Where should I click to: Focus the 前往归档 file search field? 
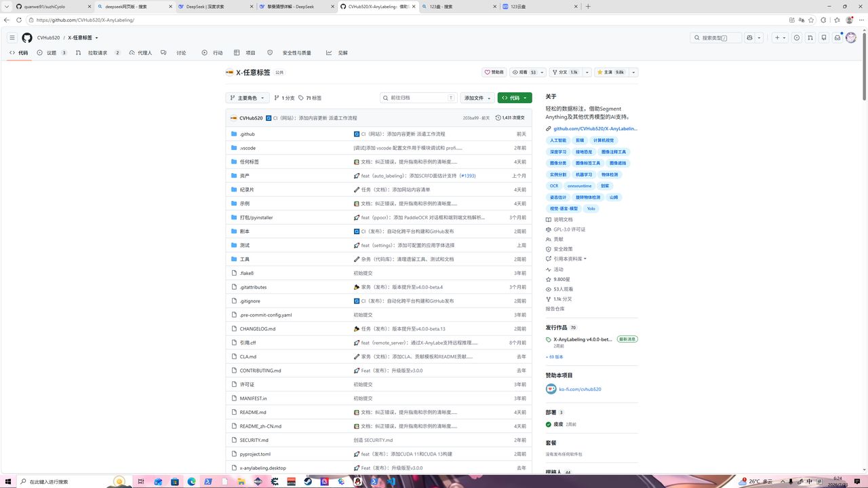tap(418, 98)
